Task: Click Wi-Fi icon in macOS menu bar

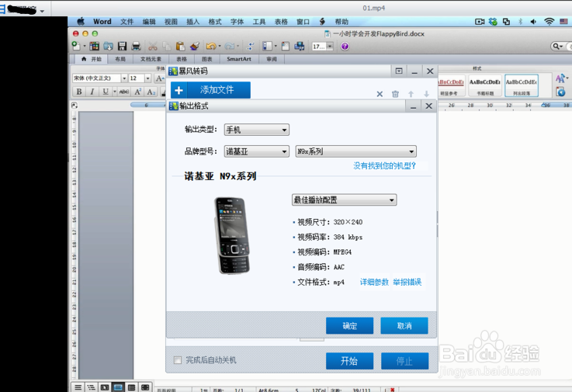Action: click(549, 22)
